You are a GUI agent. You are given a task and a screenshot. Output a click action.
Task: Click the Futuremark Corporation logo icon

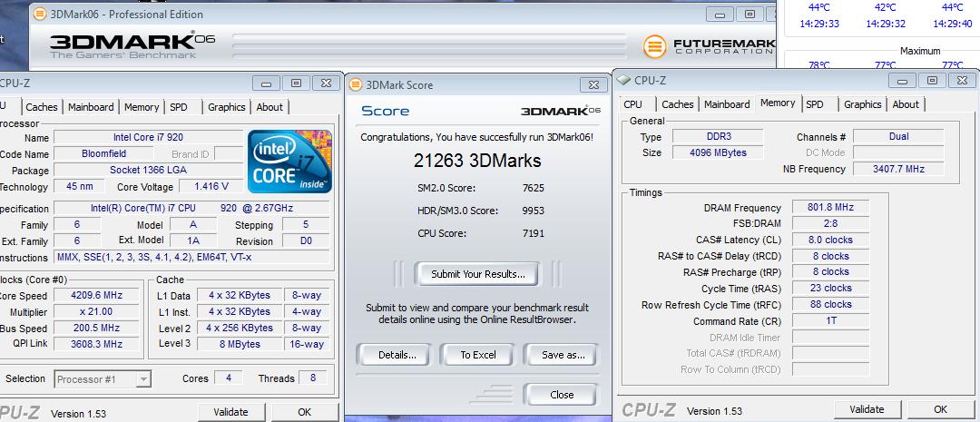(655, 46)
